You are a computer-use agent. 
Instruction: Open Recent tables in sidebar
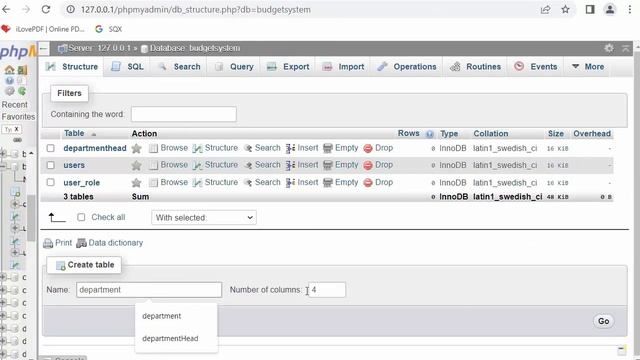click(x=14, y=104)
